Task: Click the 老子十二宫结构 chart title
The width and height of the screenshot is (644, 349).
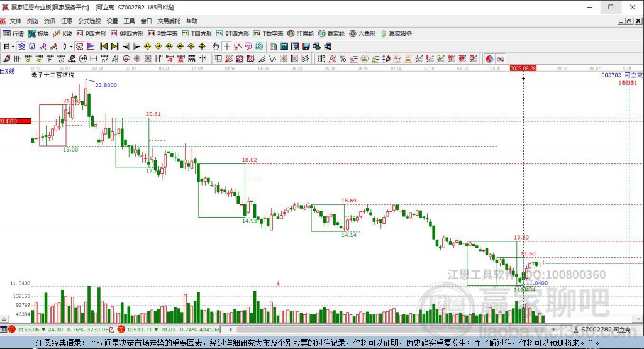Action: [x=53, y=75]
